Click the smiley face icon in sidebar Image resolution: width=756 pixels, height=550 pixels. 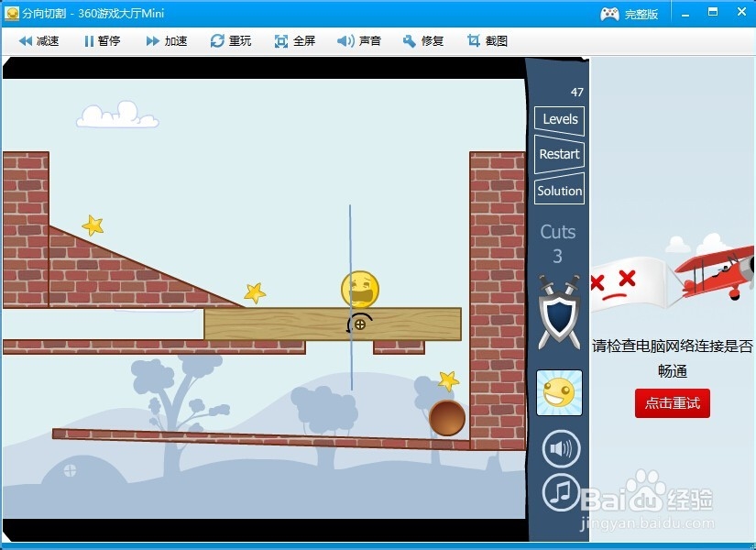[x=559, y=392]
